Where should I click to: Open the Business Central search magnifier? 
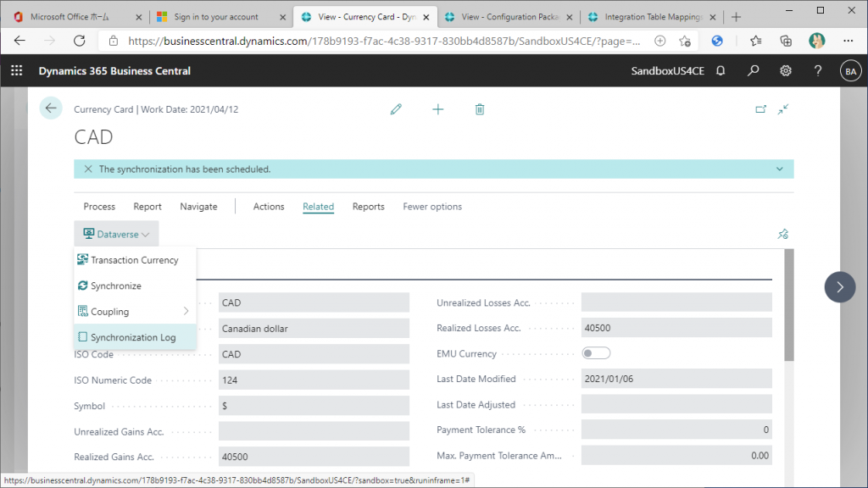click(753, 71)
